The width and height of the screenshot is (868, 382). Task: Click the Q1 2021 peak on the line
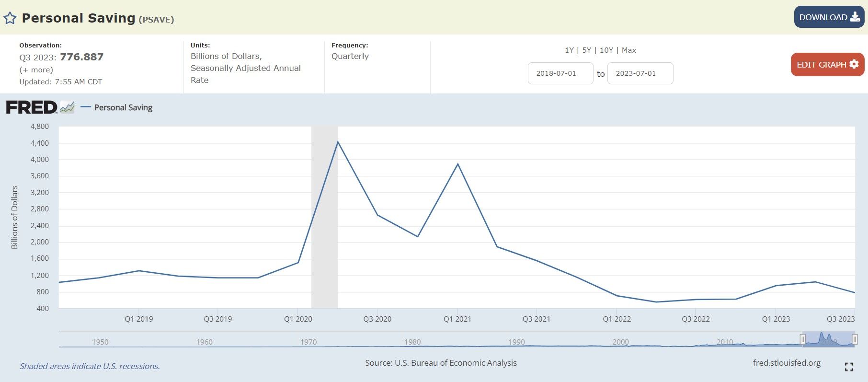tap(457, 164)
